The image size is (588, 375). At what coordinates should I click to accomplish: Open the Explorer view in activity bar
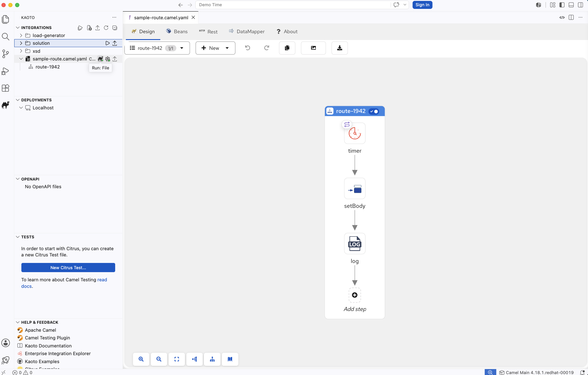point(6,19)
